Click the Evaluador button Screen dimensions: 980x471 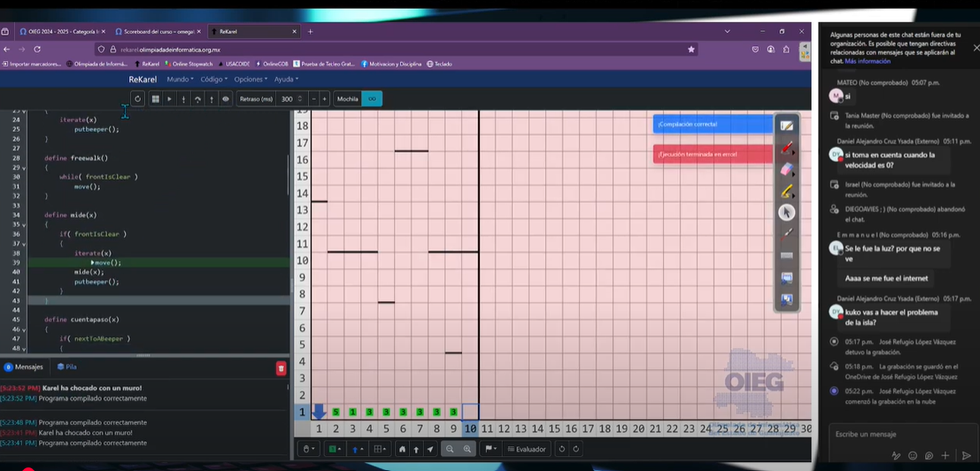[x=529, y=449]
